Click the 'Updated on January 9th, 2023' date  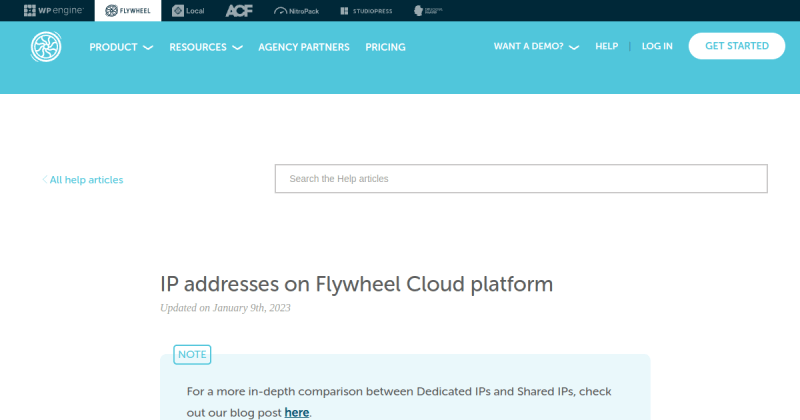click(226, 308)
